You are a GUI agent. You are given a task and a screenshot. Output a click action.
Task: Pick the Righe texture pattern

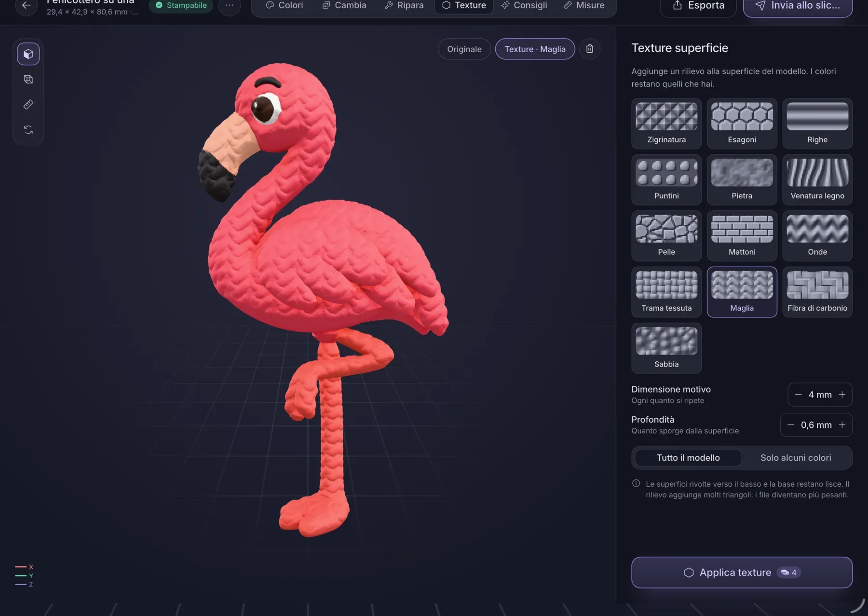click(x=817, y=123)
